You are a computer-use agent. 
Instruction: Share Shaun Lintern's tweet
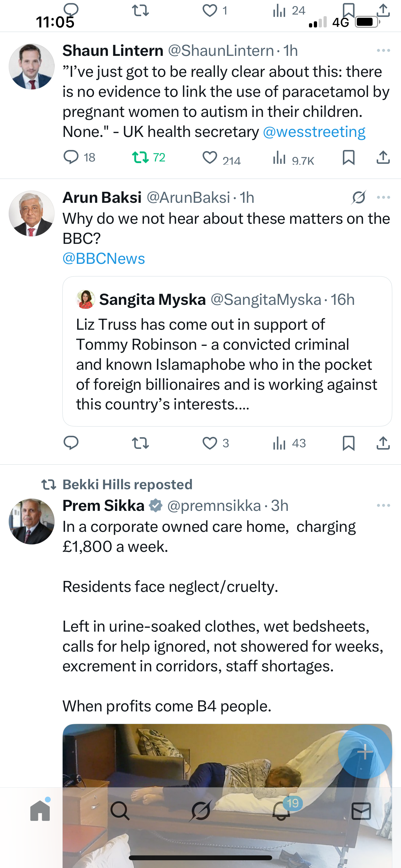pyautogui.click(x=383, y=157)
